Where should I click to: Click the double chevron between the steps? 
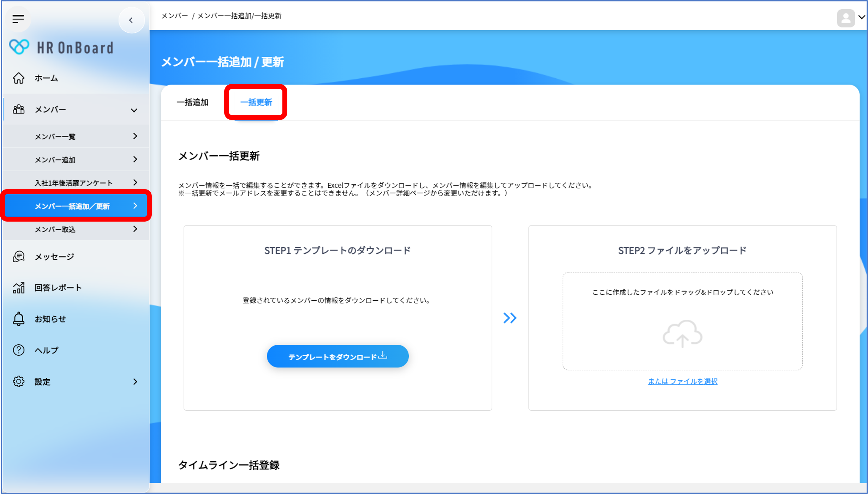pos(510,318)
